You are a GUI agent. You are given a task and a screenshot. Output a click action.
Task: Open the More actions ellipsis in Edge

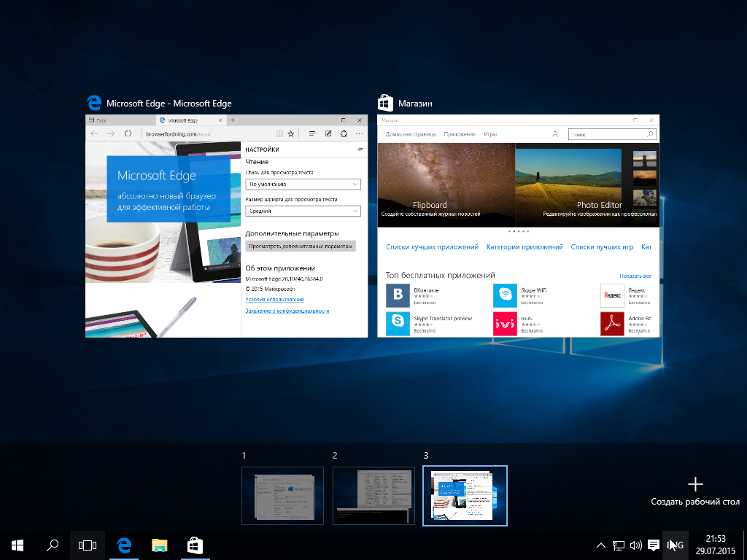click(x=359, y=134)
